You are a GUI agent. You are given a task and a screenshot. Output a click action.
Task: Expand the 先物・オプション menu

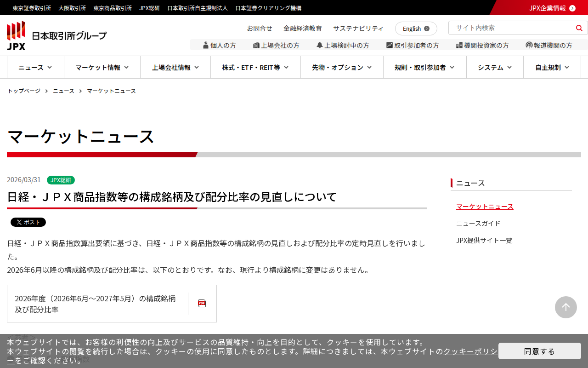(x=342, y=68)
